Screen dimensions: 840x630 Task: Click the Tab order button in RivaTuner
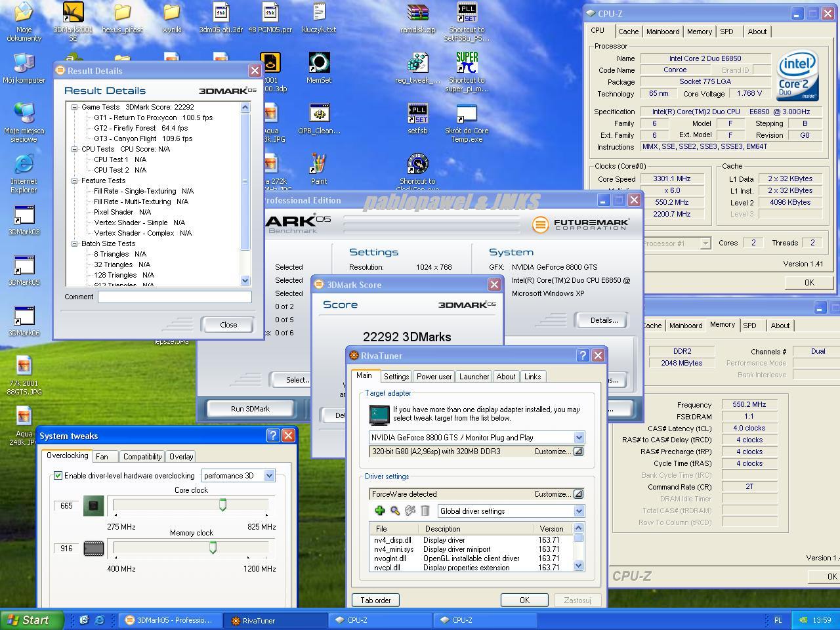tap(375, 600)
